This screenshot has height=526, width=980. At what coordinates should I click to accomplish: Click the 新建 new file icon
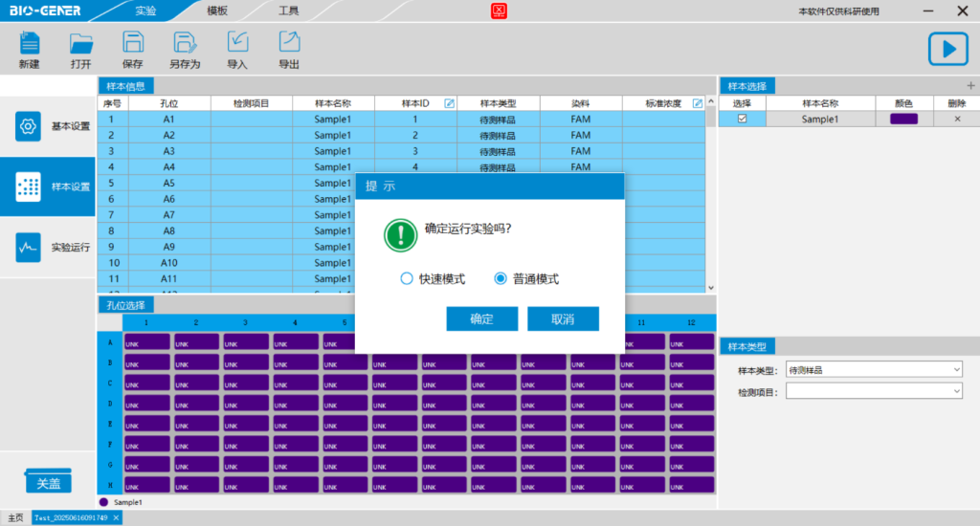click(x=30, y=43)
